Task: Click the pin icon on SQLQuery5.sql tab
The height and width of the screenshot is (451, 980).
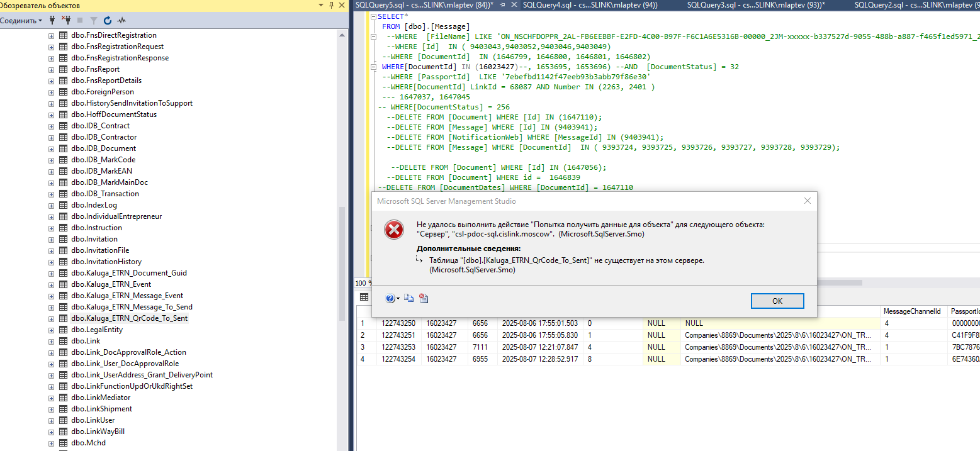Action: coord(503,4)
